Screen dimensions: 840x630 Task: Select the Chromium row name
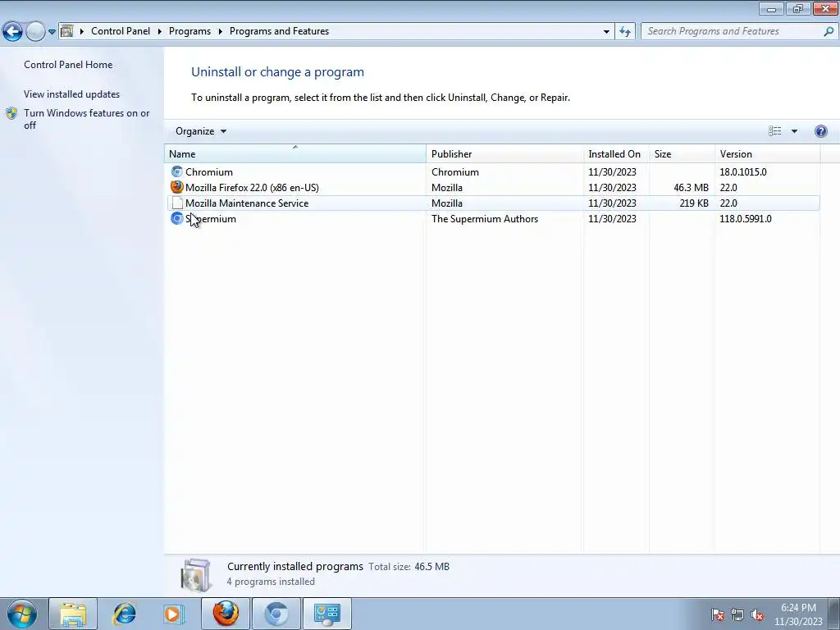pos(209,172)
